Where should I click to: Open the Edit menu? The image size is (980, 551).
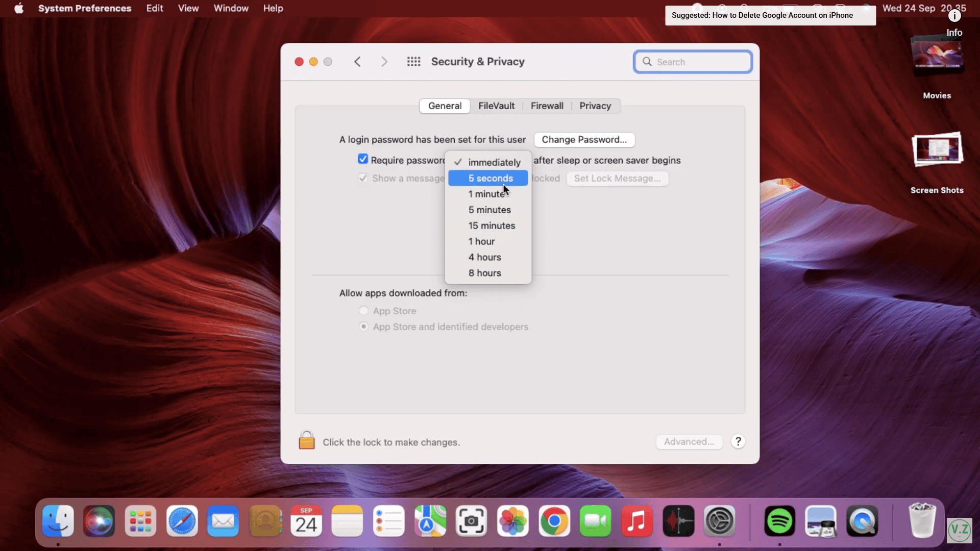(x=155, y=8)
